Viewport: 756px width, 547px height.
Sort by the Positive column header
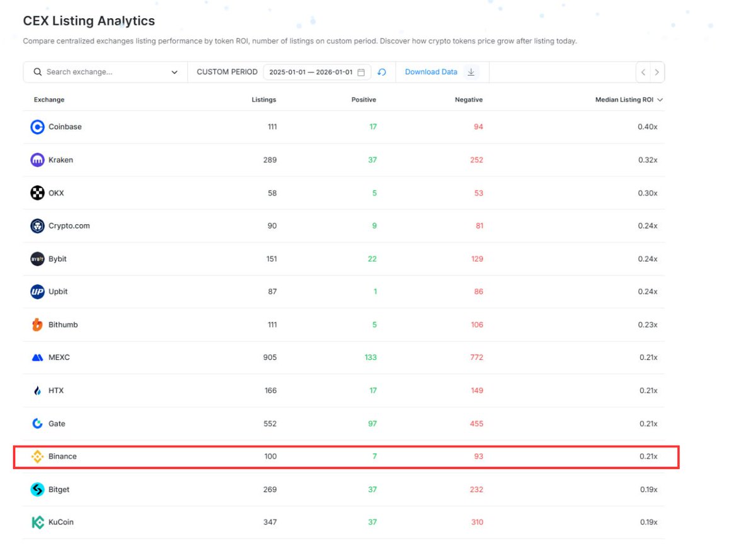tap(364, 99)
